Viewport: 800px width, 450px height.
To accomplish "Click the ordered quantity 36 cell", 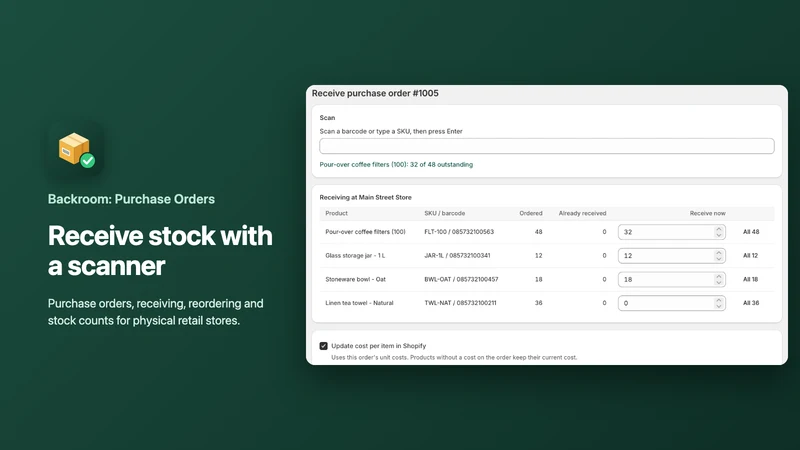I will [x=538, y=303].
